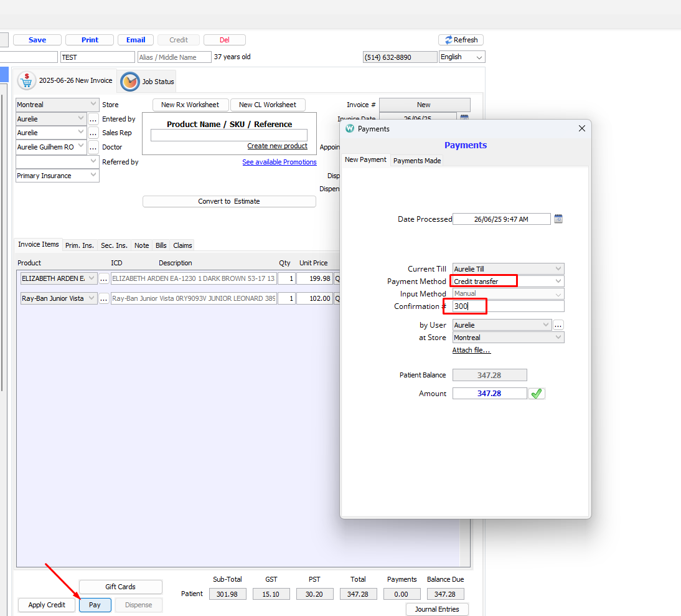Expand the Montreal store dropdown

[x=93, y=104]
